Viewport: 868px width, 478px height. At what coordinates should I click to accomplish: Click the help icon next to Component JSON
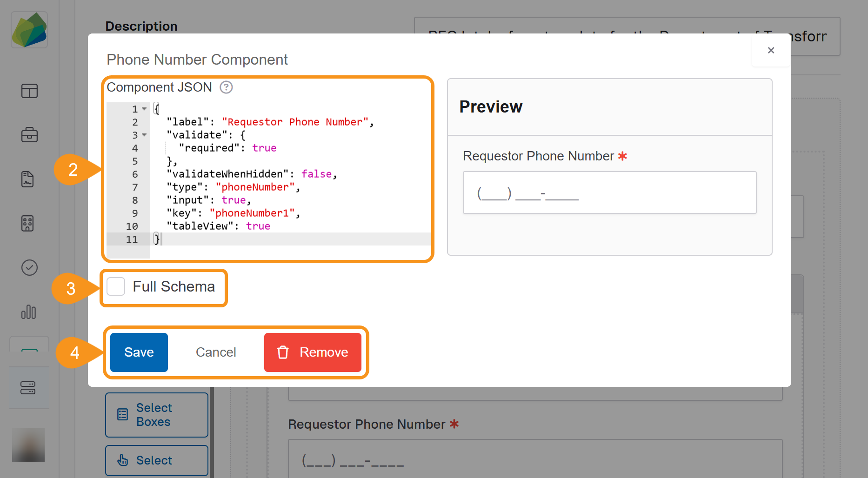point(226,87)
